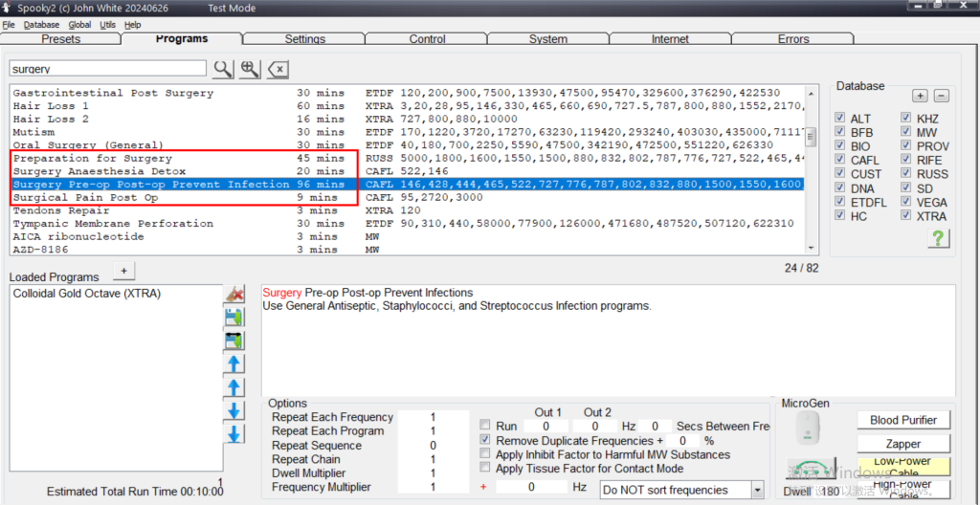The image size is (980, 505).
Task: Select the Surgery Anaesthesia Detox program row
Action: pos(408,171)
